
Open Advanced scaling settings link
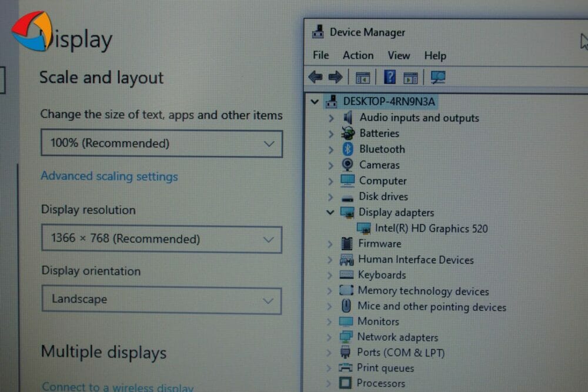[109, 176]
